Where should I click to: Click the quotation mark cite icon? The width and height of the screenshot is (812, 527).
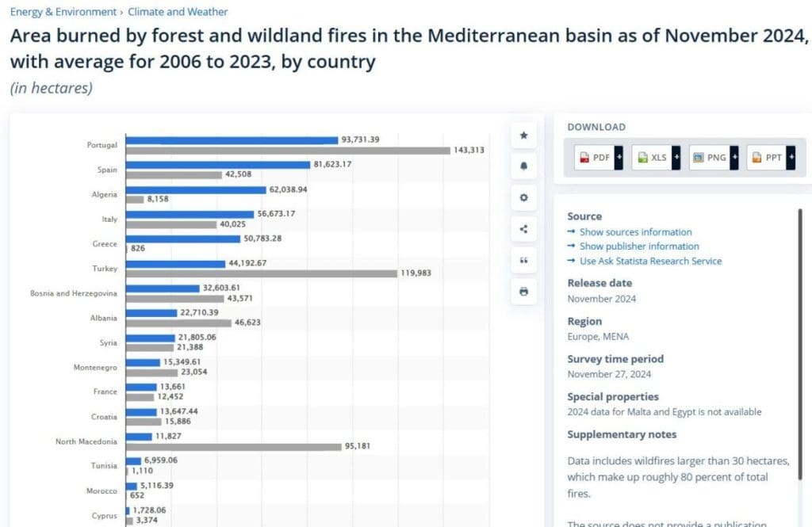(523, 260)
